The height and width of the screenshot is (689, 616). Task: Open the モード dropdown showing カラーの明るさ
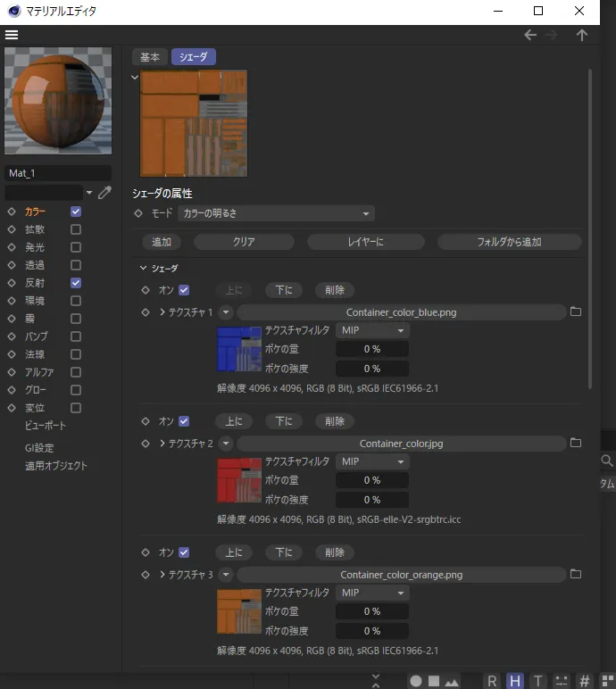276,213
